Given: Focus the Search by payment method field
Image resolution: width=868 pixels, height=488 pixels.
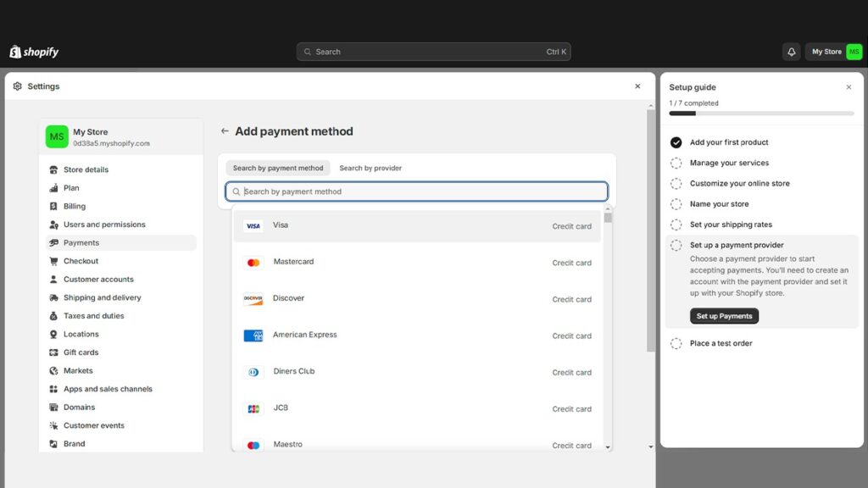Looking at the screenshot, I should point(417,191).
